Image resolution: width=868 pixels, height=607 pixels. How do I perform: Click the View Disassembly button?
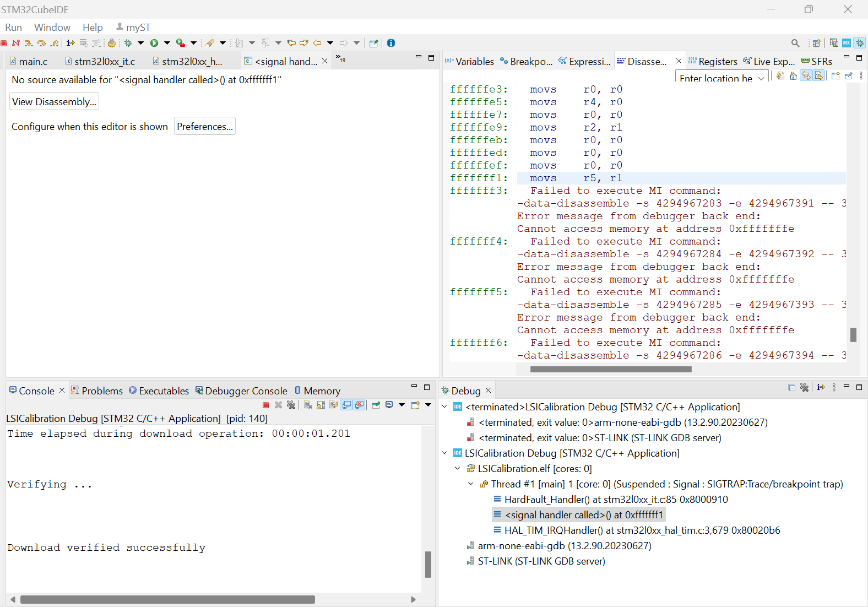[x=54, y=102]
